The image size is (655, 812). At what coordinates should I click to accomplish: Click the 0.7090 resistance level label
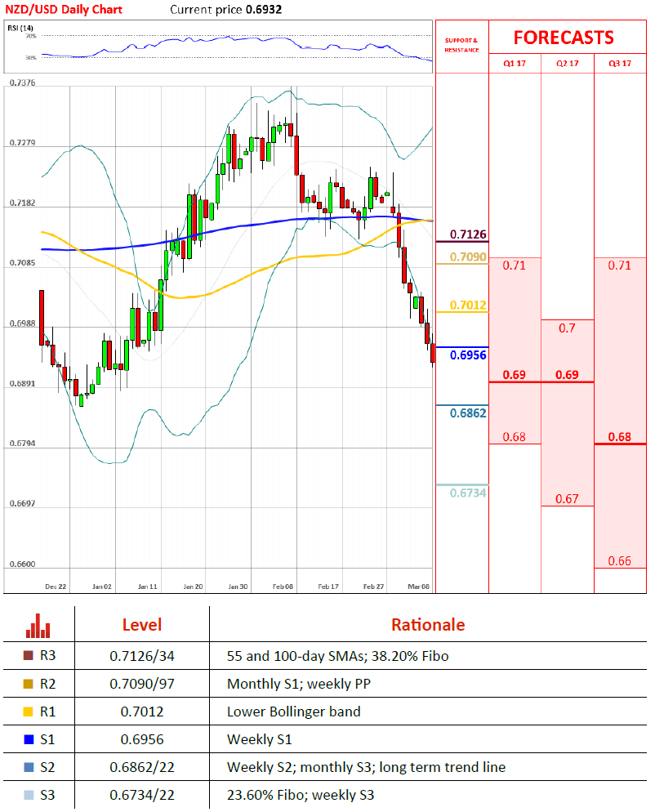point(468,257)
